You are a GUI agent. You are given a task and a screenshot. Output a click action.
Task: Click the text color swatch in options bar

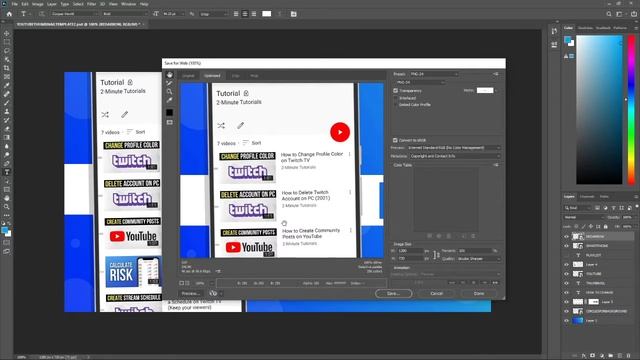(x=267, y=14)
